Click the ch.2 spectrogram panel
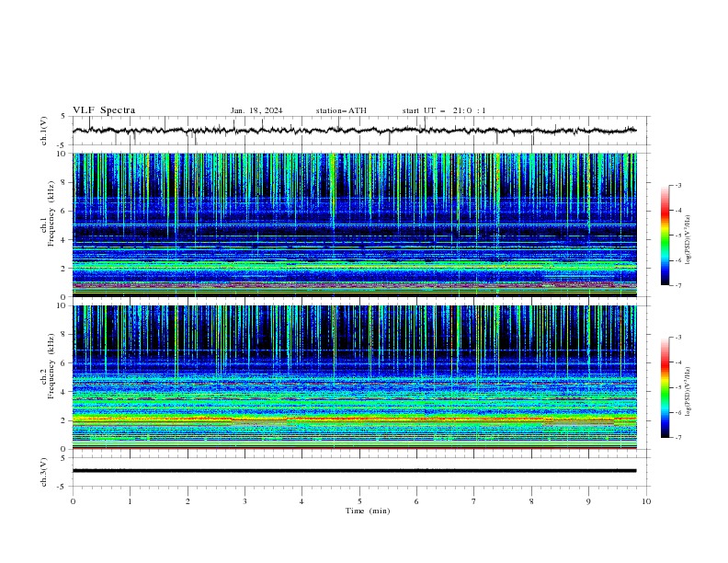 355,377
